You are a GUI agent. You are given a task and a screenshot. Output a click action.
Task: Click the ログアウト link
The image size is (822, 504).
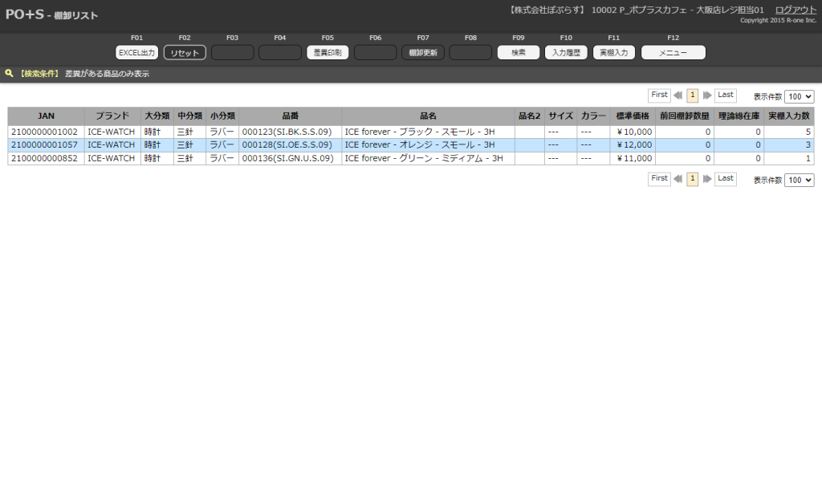tap(796, 10)
